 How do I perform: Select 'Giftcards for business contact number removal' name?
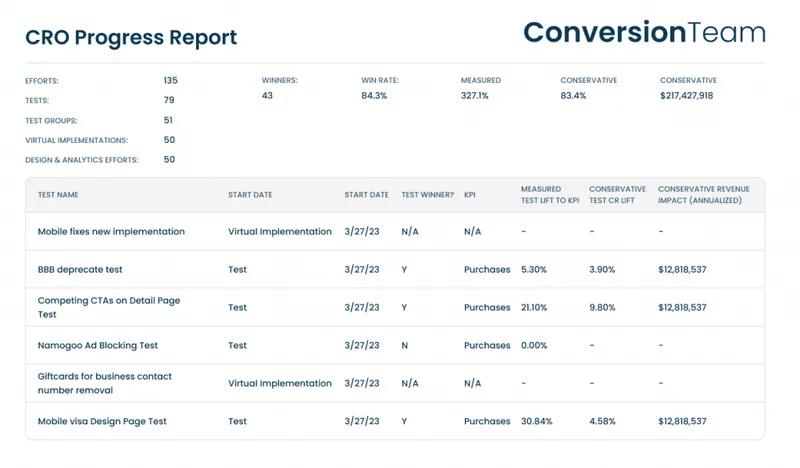point(105,383)
